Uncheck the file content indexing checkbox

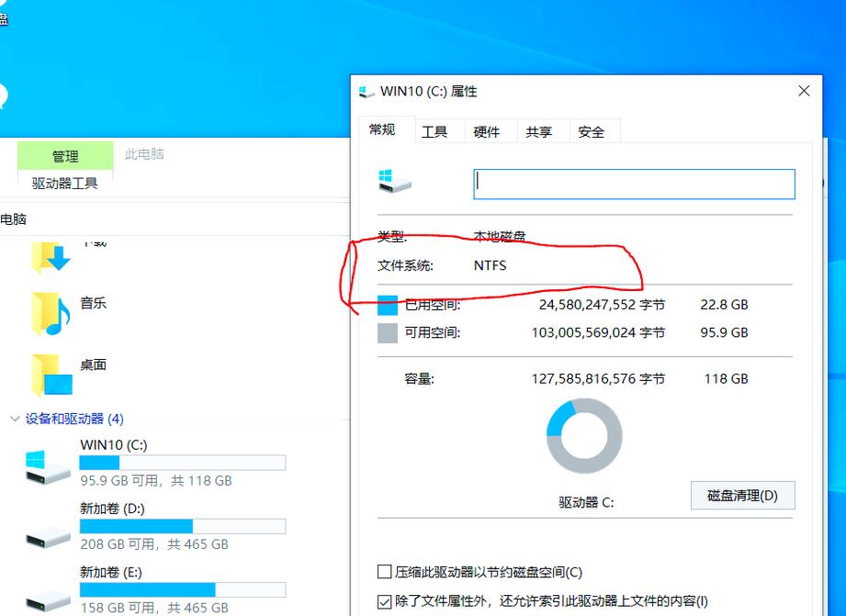point(384,601)
